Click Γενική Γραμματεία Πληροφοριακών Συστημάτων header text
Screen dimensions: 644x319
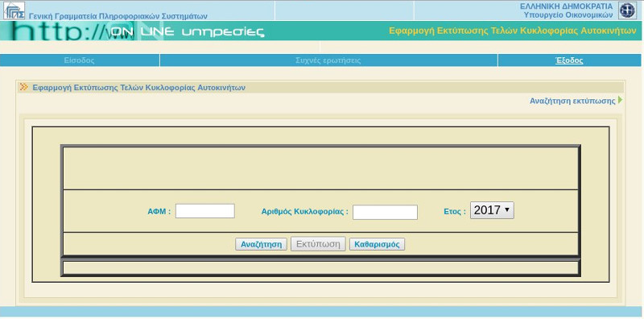[x=118, y=16]
